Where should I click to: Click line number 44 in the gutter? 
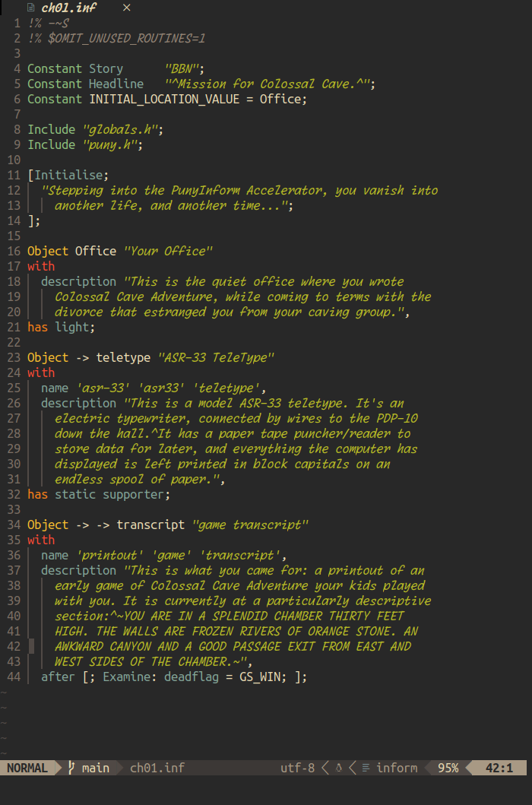click(14, 677)
